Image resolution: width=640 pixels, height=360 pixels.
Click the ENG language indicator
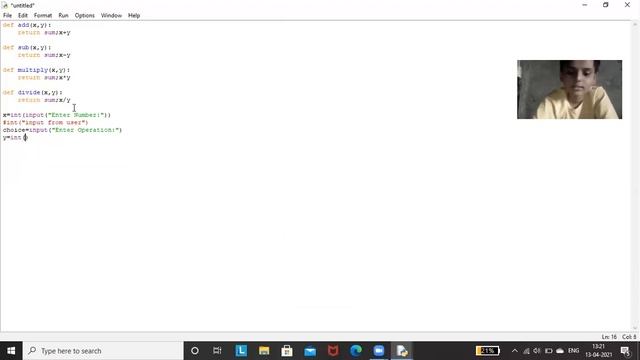point(573,351)
